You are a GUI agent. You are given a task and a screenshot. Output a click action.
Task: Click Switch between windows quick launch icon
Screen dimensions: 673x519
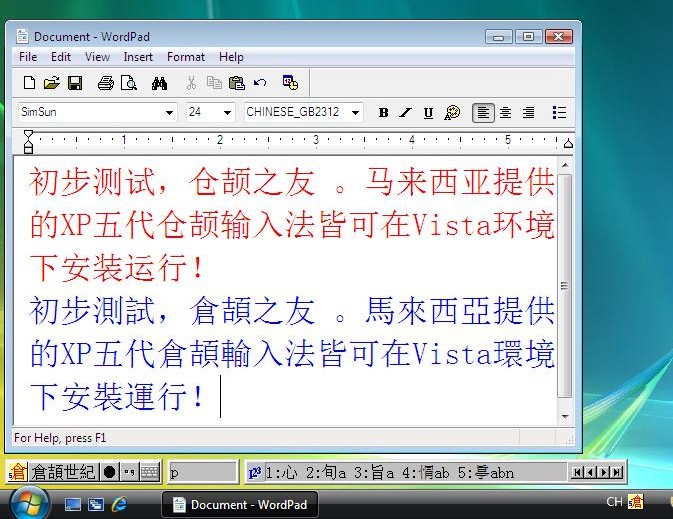click(x=95, y=504)
